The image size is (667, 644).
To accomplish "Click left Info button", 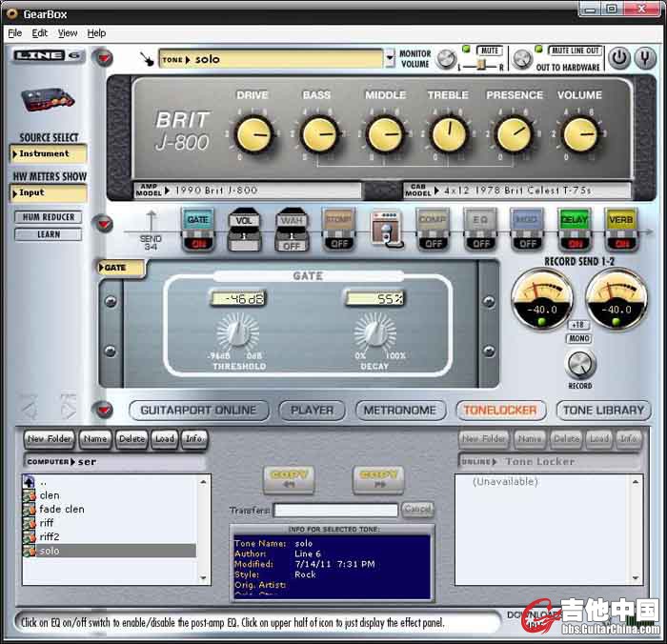I will point(194,439).
